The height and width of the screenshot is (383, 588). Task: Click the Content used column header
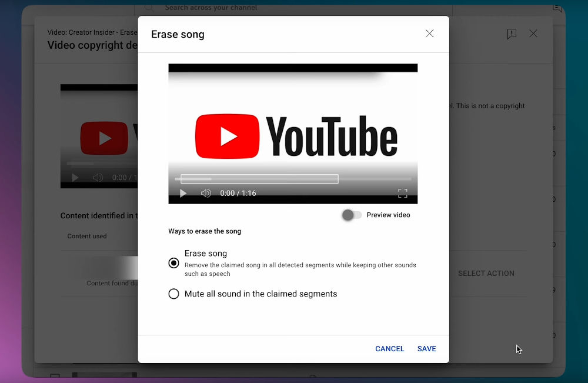pyautogui.click(x=87, y=237)
